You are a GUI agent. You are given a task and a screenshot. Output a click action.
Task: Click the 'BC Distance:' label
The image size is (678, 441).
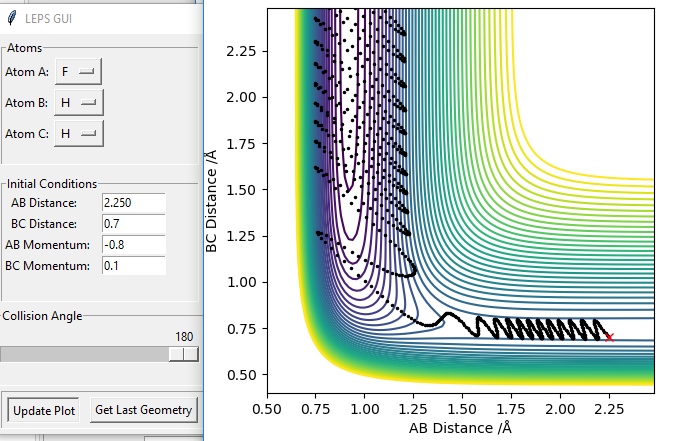click(44, 224)
